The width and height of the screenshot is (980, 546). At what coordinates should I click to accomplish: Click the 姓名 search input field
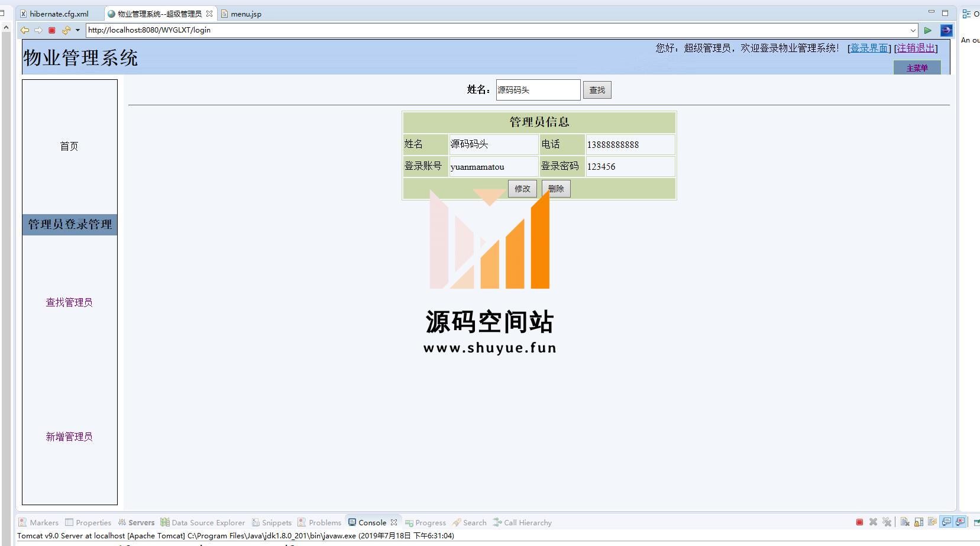point(538,90)
